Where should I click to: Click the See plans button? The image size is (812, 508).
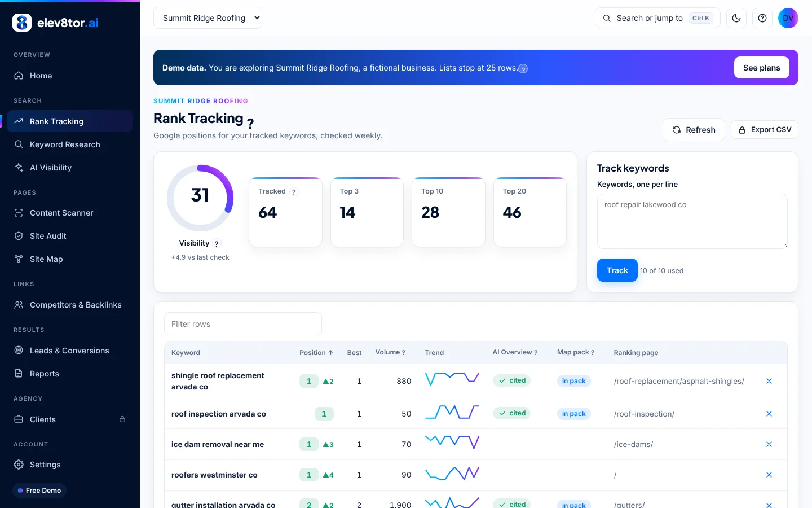click(762, 68)
